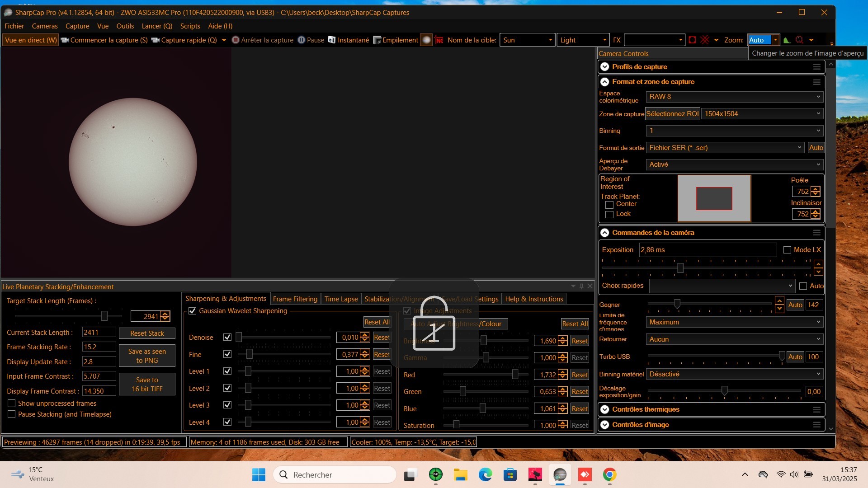Image resolution: width=868 pixels, height=488 pixels.
Task: Open the Format de sortie dropdown
Action: coord(725,148)
